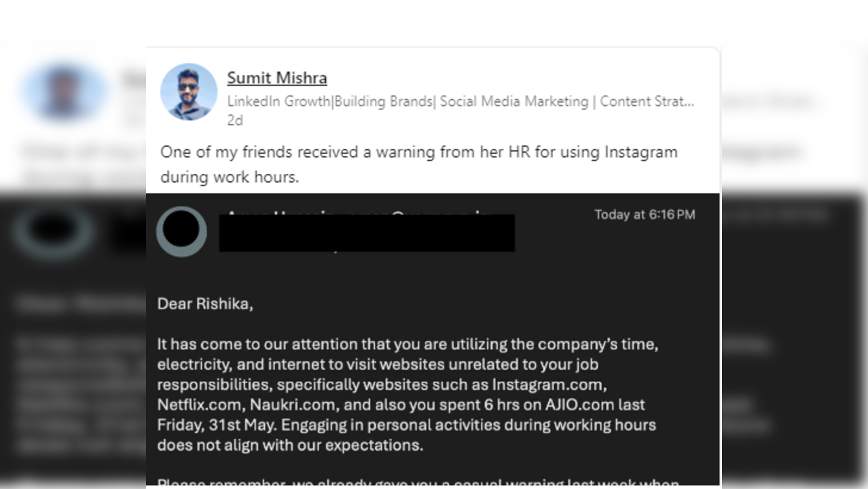Click the Sumit Mishra name link
Viewport: 868px width, 489px height.
click(x=277, y=78)
